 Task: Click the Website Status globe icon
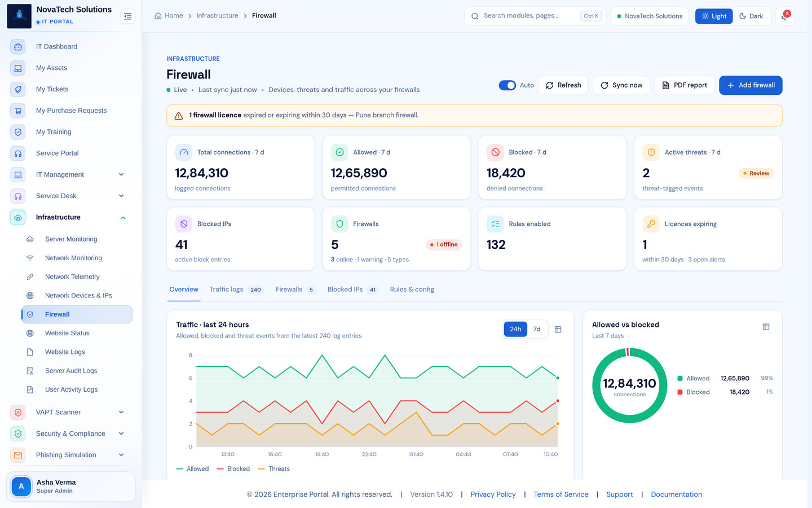[x=30, y=334]
